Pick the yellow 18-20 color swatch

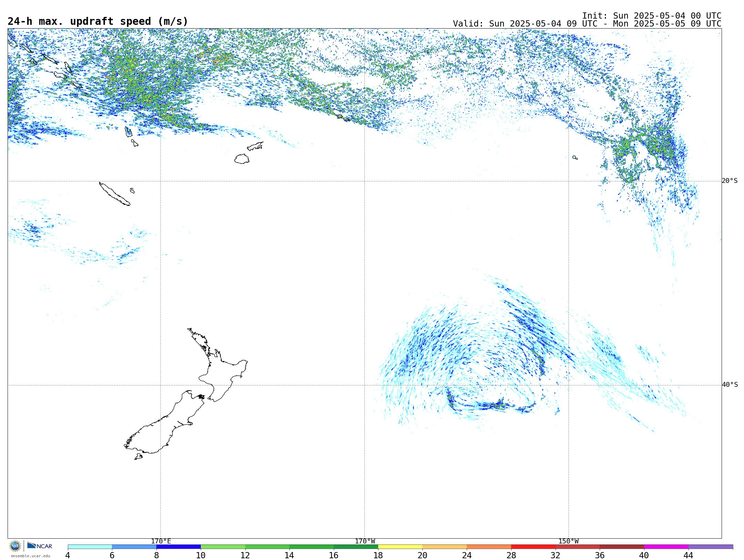click(x=400, y=547)
